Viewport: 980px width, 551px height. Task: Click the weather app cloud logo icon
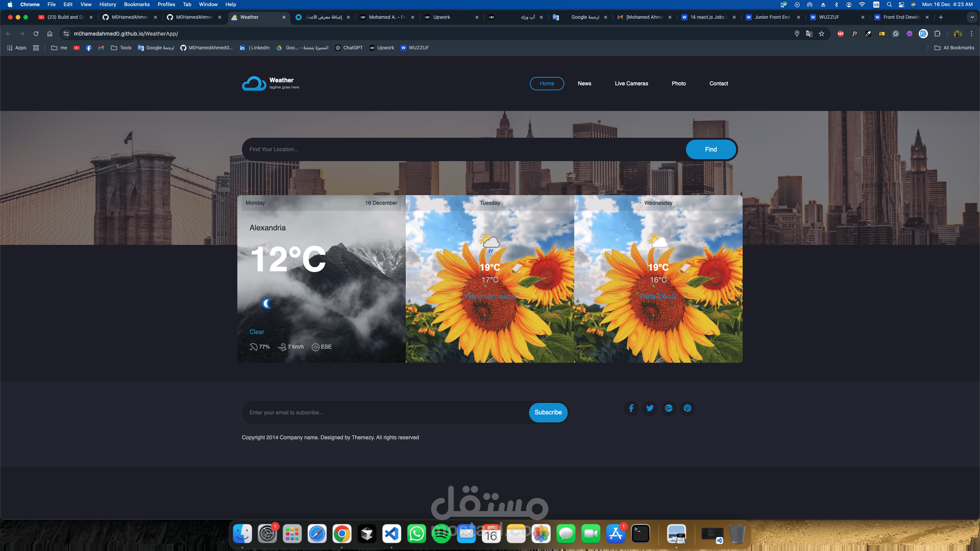(x=253, y=83)
